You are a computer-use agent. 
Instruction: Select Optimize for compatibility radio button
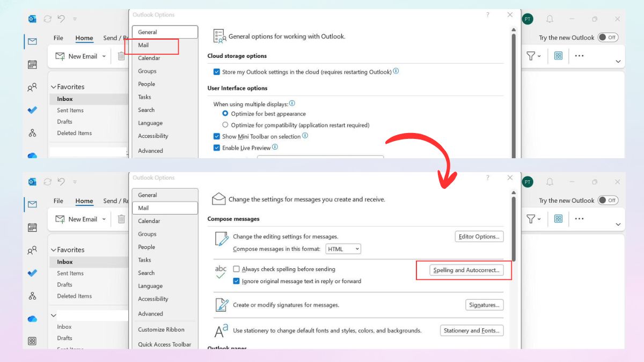[225, 125]
